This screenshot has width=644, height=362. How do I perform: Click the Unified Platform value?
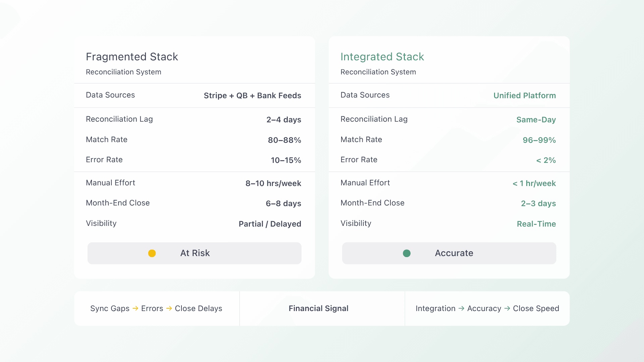click(x=524, y=96)
